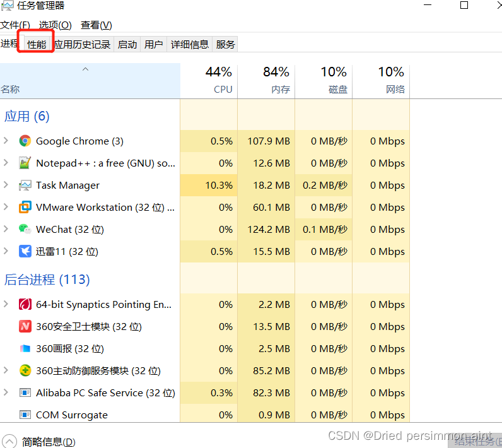Click the Synaptics Pointing icon
Image resolution: width=502 pixels, height=448 pixels.
pos(25,304)
